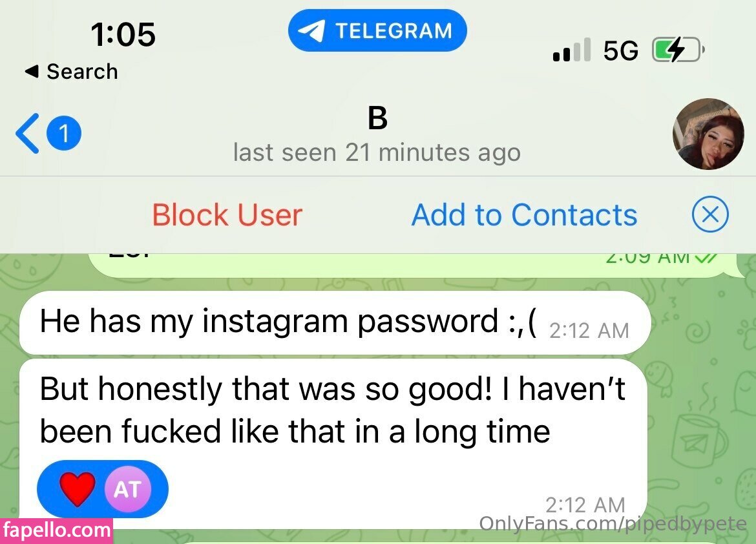Select the instagram password message bubble
The width and height of the screenshot is (756, 544).
pyautogui.click(x=335, y=322)
